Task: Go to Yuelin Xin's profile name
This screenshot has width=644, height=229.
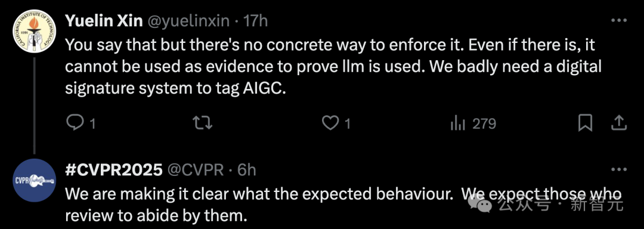Action: [x=104, y=20]
